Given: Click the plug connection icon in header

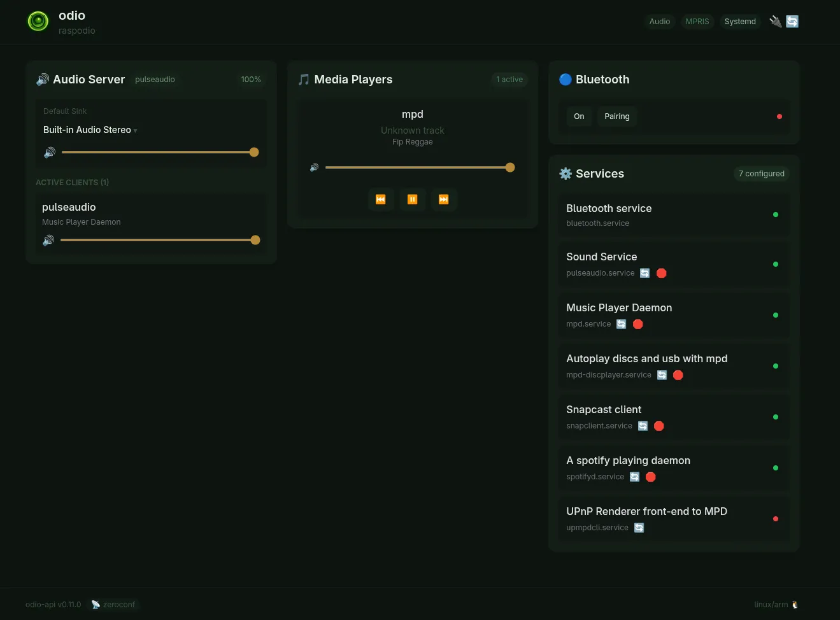Looking at the screenshot, I should pos(775,22).
